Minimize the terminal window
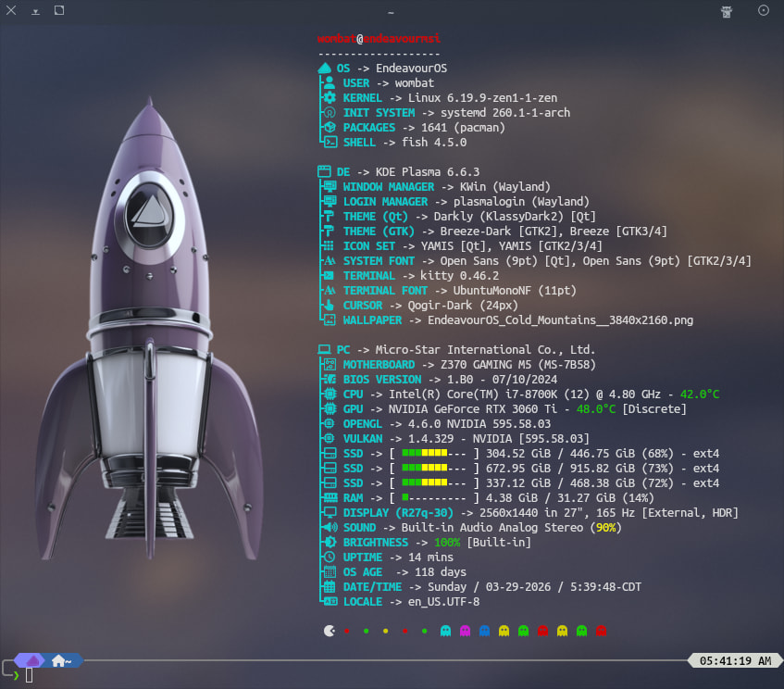 [x=35, y=11]
